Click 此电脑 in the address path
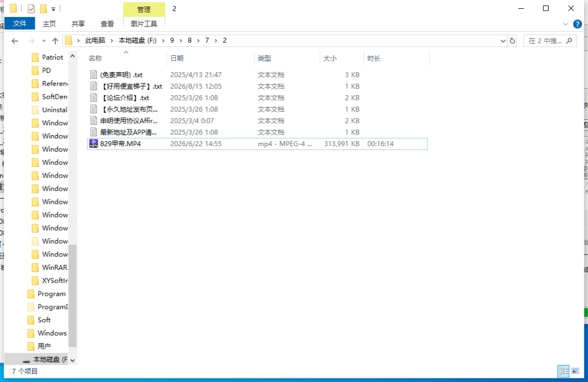This screenshot has height=382, width=588. [95, 41]
